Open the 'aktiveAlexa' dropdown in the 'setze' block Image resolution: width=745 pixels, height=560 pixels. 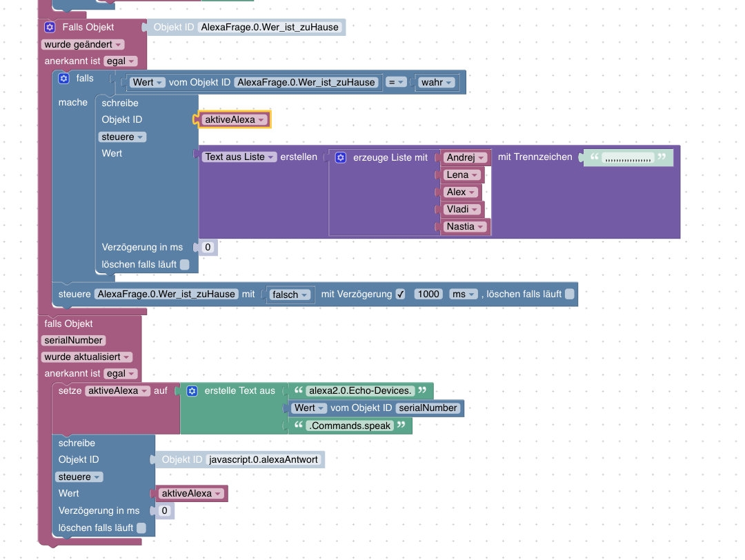[x=117, y=391]
